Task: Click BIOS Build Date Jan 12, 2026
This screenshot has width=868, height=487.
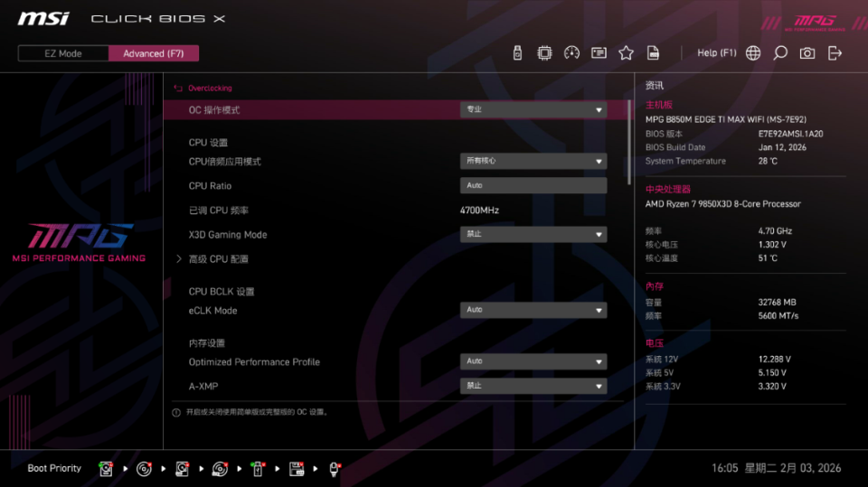Action: (x=782, y=147)
